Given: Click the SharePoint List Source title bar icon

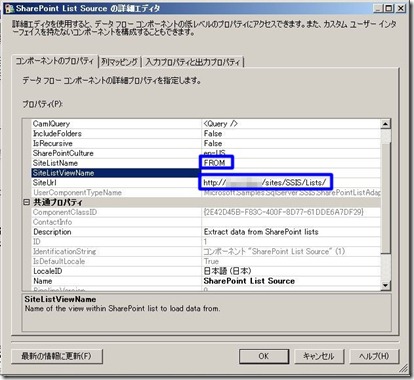Looking at the screenshot, I should pyautogui.click(x=9, y=8).
